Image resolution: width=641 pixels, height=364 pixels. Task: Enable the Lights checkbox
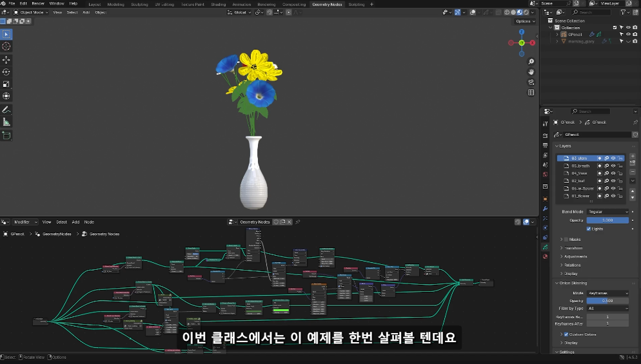[x=589, y=229]
